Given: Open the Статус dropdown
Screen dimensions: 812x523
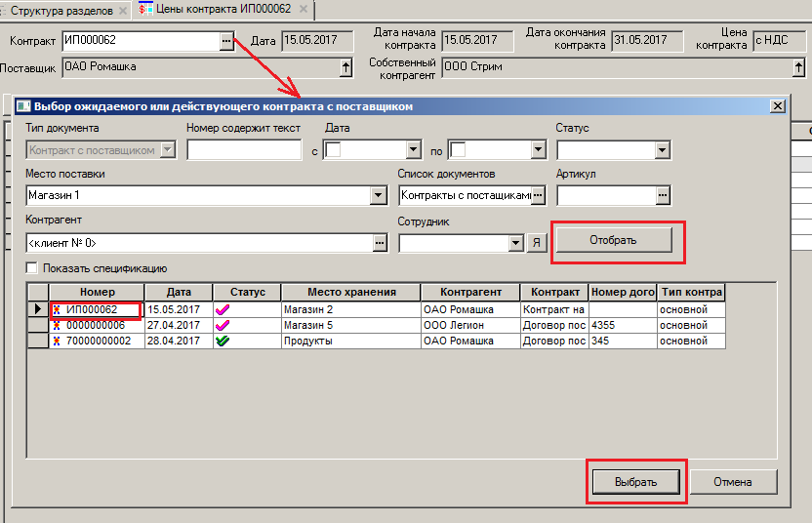Looking at the screenshot, I should tap(662, 150).
